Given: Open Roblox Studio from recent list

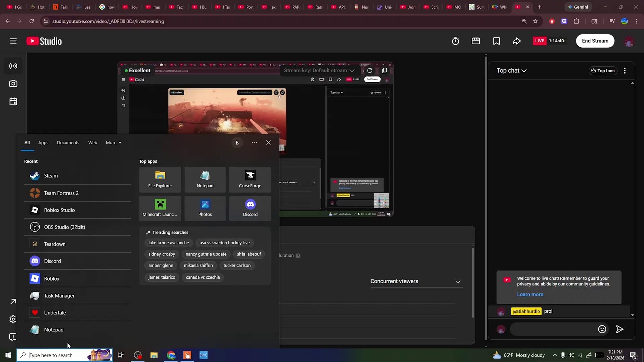Looking at the screenshot, I should point(77,210).
